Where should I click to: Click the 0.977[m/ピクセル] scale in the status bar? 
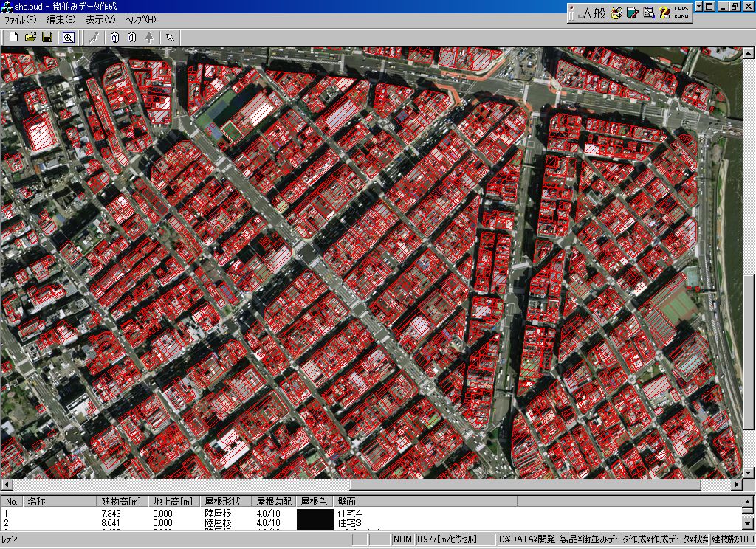click(x=456, y=539)
